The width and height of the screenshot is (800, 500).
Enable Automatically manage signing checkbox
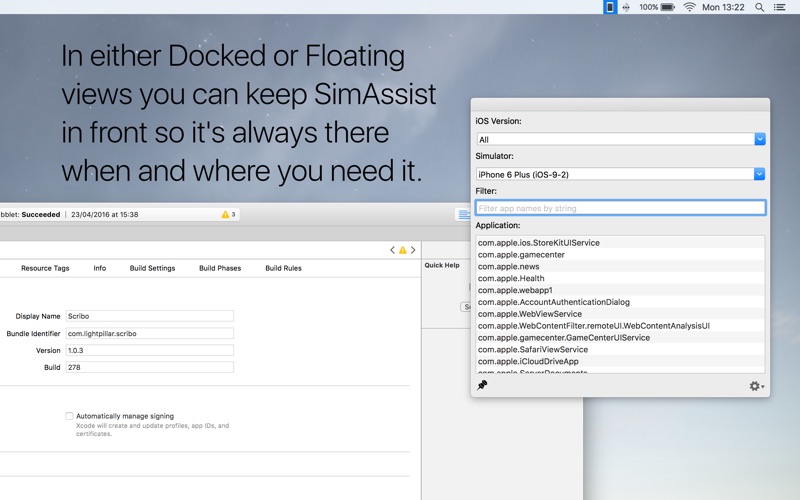click(69, 416)
